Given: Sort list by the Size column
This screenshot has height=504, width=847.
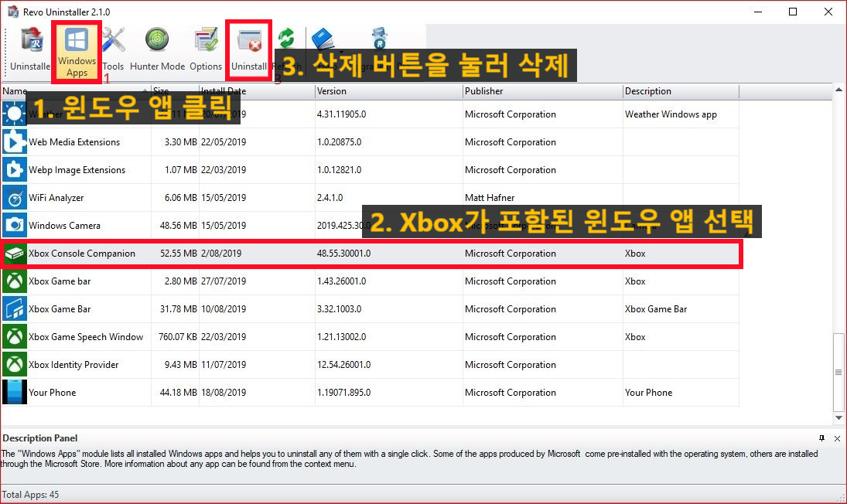Looking at the screenshot, I should [x=175, y=91].
